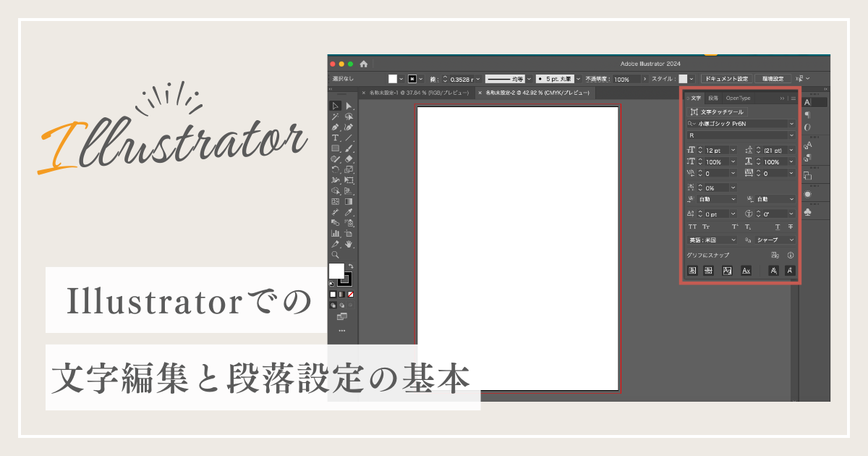Choose the Hand tool
The image size is (868, 456).
point(349,244)
